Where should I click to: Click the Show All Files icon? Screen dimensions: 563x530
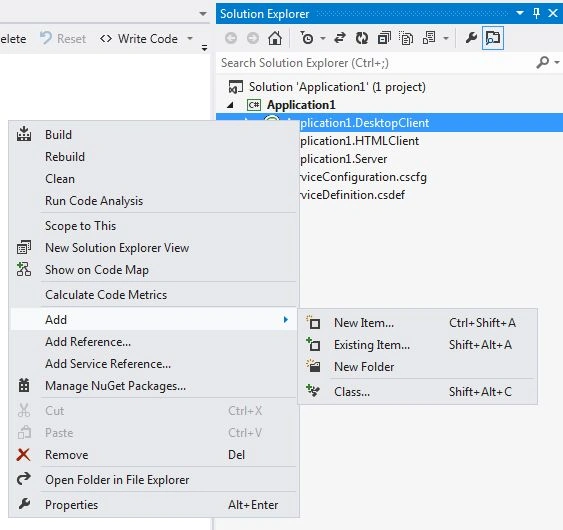pos(406,38)
